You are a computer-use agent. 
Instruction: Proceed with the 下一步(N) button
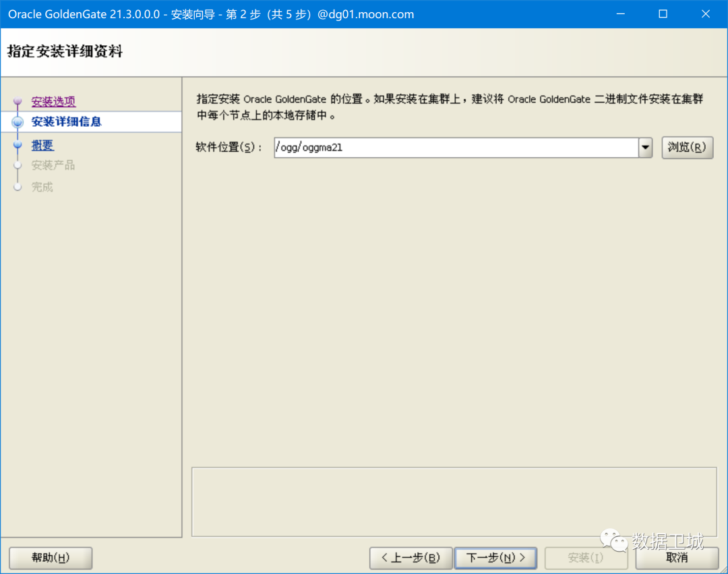496,558
